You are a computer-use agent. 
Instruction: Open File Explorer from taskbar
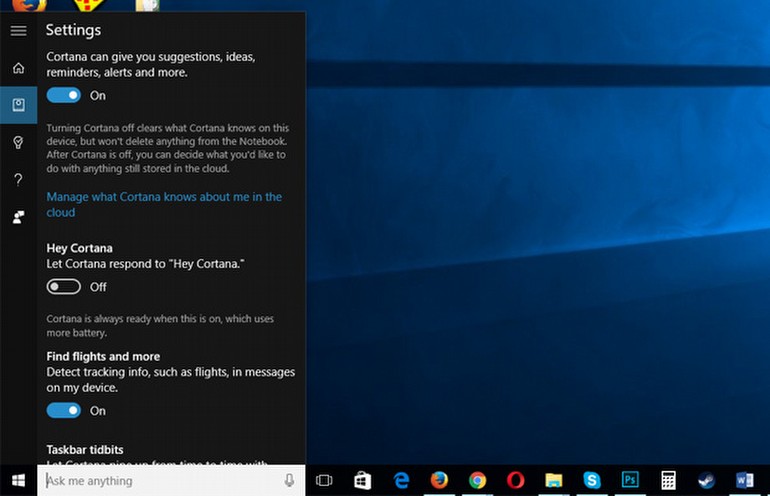point(553,480)
